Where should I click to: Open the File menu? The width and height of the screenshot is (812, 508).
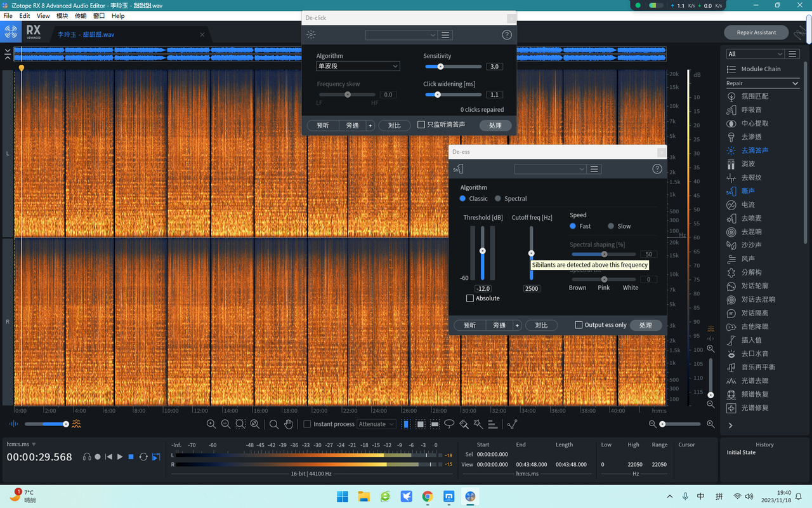point(8,15)
